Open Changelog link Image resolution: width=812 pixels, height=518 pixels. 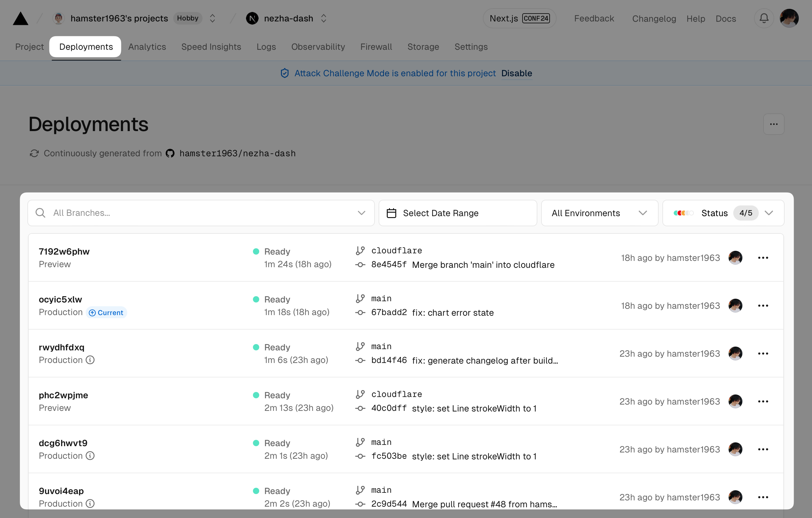pyautogui.click(x=654, y=19)
